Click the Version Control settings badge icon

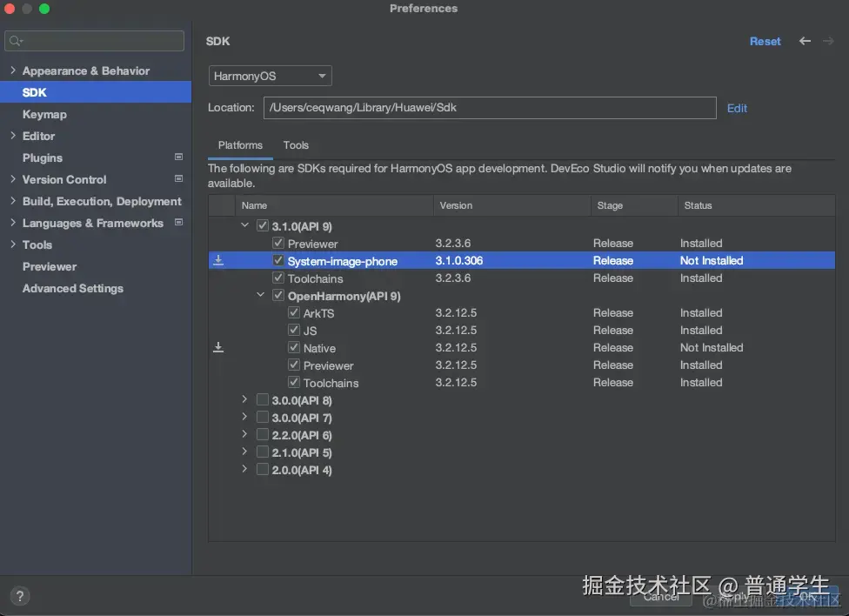point(178,178)
